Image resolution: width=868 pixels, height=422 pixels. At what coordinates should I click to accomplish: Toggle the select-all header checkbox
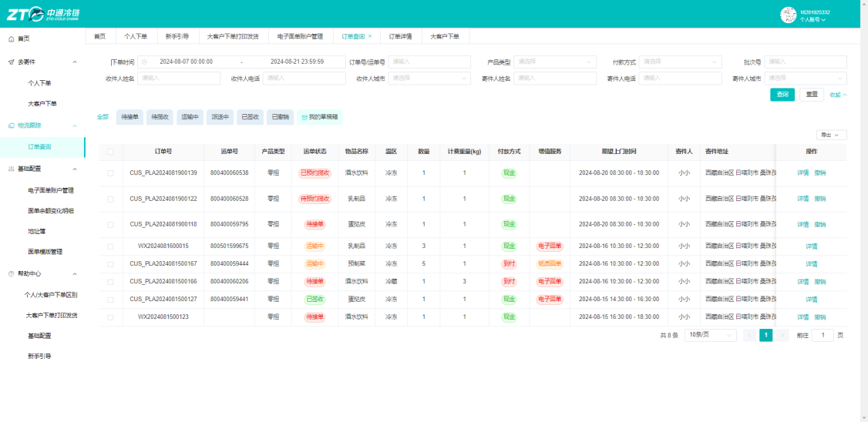pos(111,152)
